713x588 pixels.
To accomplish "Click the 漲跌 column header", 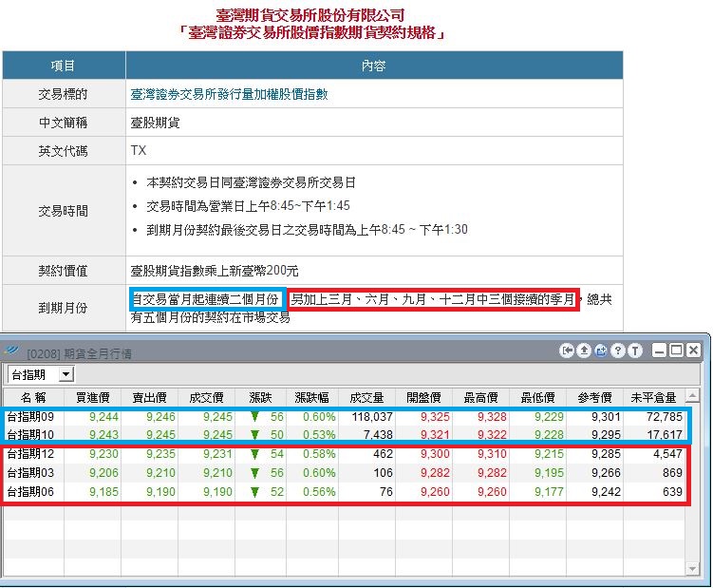I will pos(260,397).
